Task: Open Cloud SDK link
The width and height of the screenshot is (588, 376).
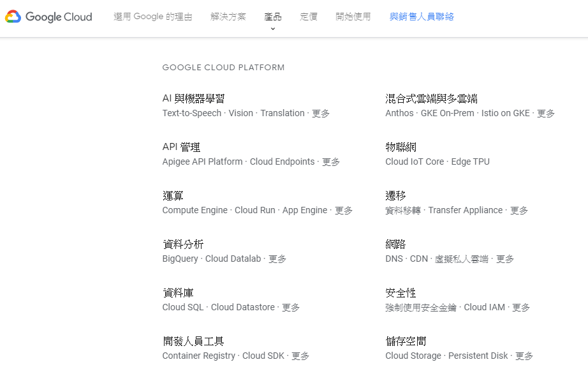Action: point(263,356)
